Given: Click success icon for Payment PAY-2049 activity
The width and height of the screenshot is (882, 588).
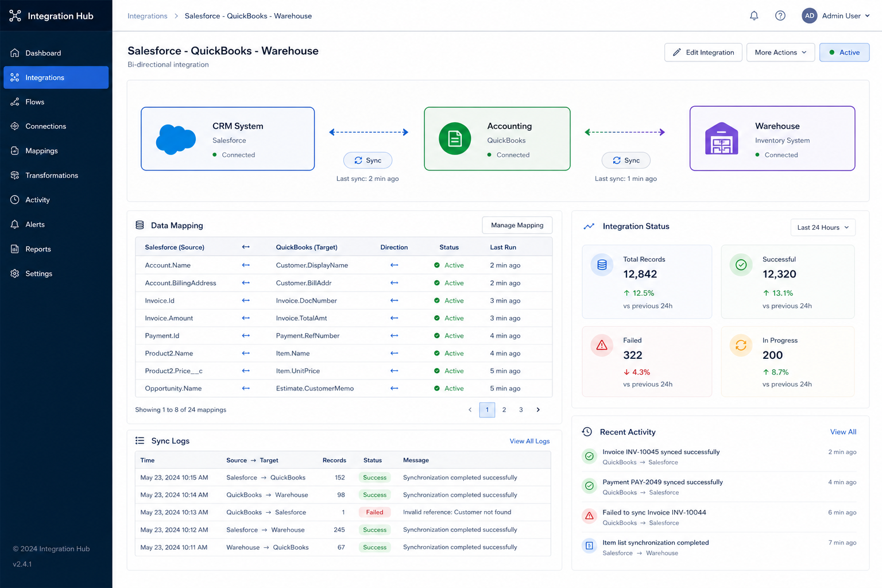Looking at the screenshot, I should (589, 486).
